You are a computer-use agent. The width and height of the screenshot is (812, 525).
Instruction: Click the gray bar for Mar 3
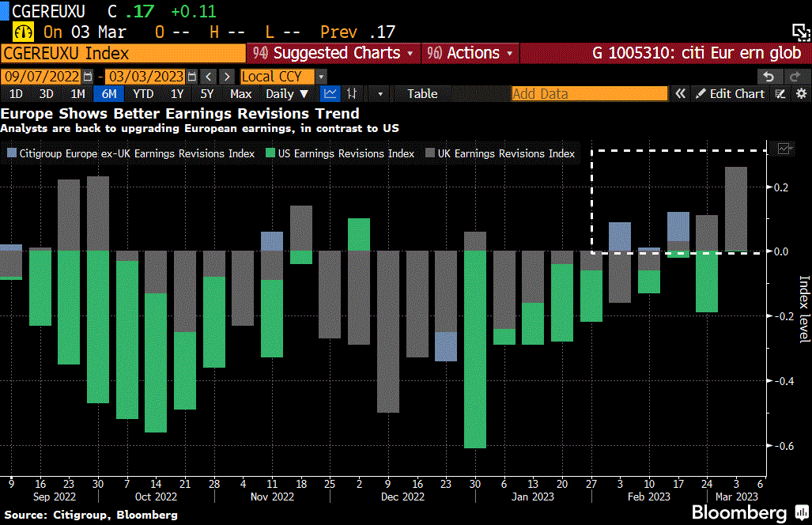pyautogui.click(x=736, y=210)
